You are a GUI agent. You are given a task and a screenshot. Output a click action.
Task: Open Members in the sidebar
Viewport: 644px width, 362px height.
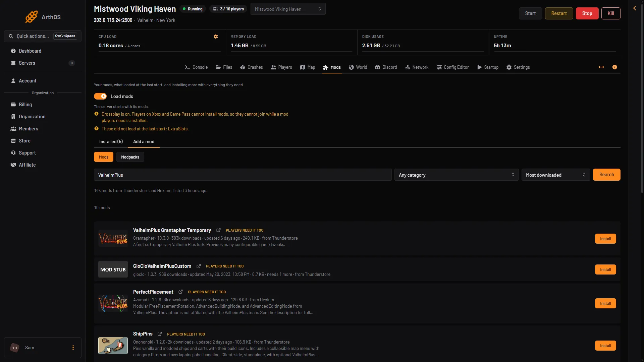pos(43,129)
